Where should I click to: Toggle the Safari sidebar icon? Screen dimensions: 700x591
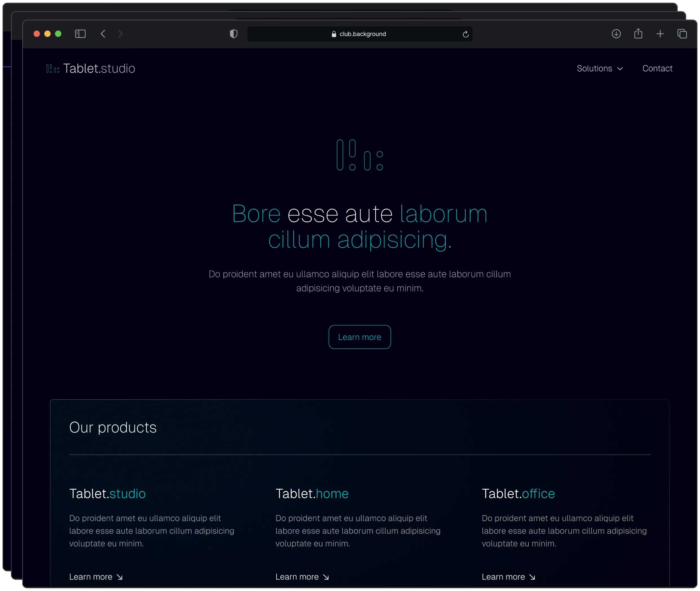tap(80, 34)
